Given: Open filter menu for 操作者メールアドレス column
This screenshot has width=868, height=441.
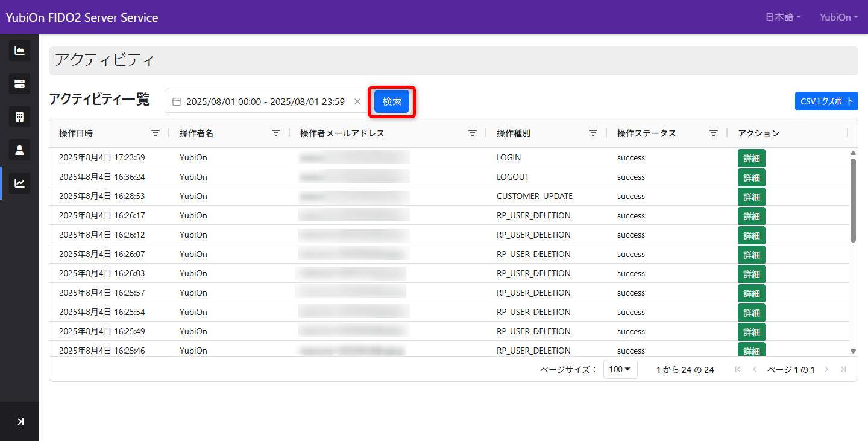Looking at the screenshot, I should point(473,133).
